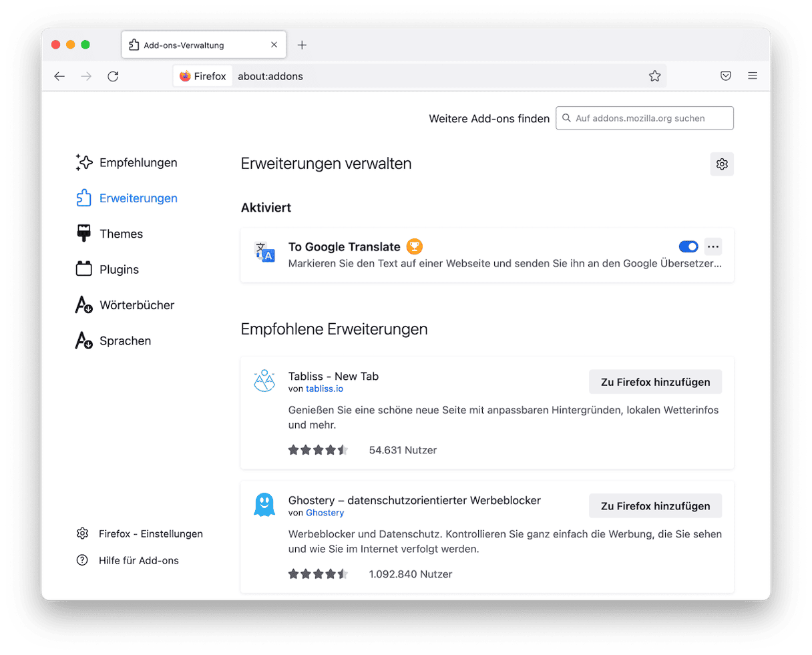
Task: Click the Sprachen letter icon
Action: tap(83, 341)
